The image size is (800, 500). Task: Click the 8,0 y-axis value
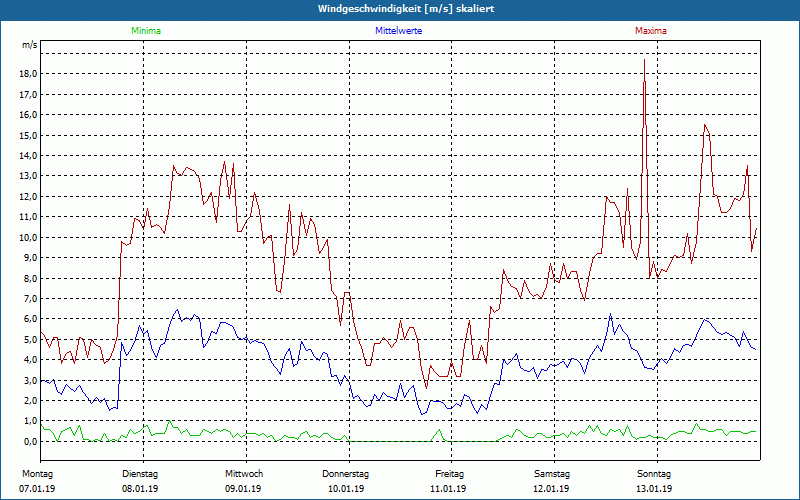[x=31, y=278]
